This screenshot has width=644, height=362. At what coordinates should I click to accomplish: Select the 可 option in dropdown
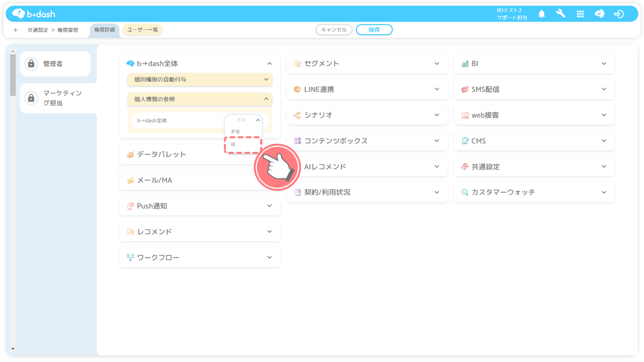point(243,145)
